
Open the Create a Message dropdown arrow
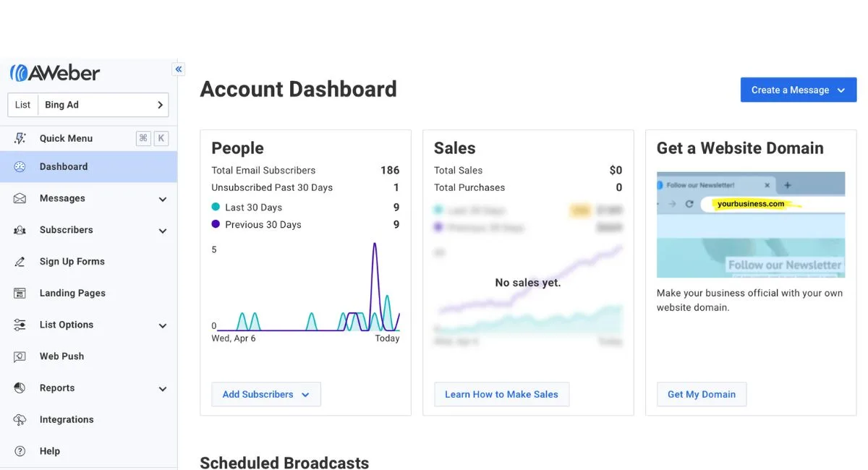pos(841,90)
